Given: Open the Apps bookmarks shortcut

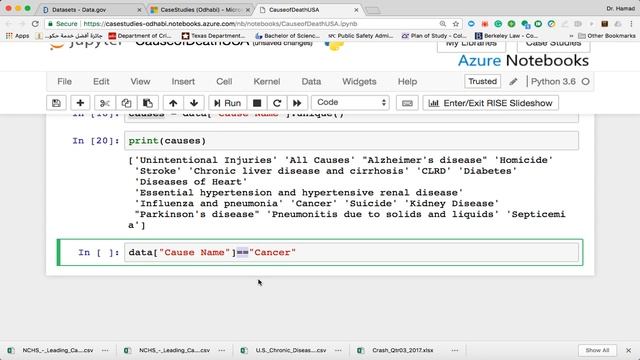Looking at the screenshot, I should [x=18, y=36].
